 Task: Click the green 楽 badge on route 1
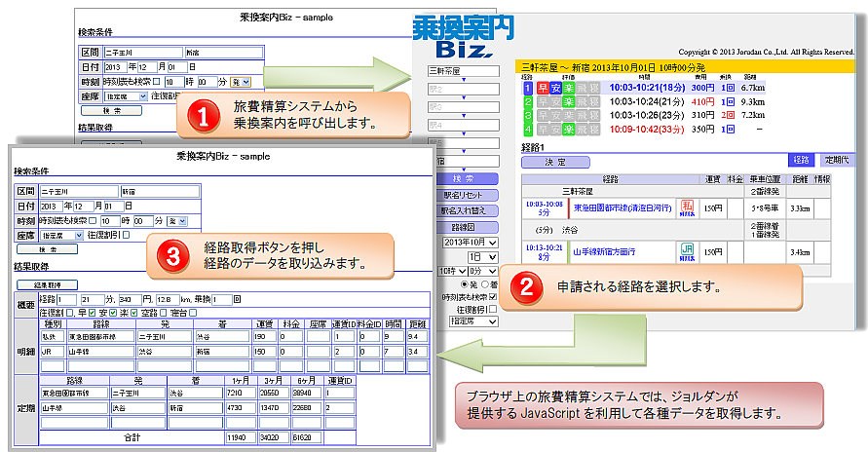(569, 88)
